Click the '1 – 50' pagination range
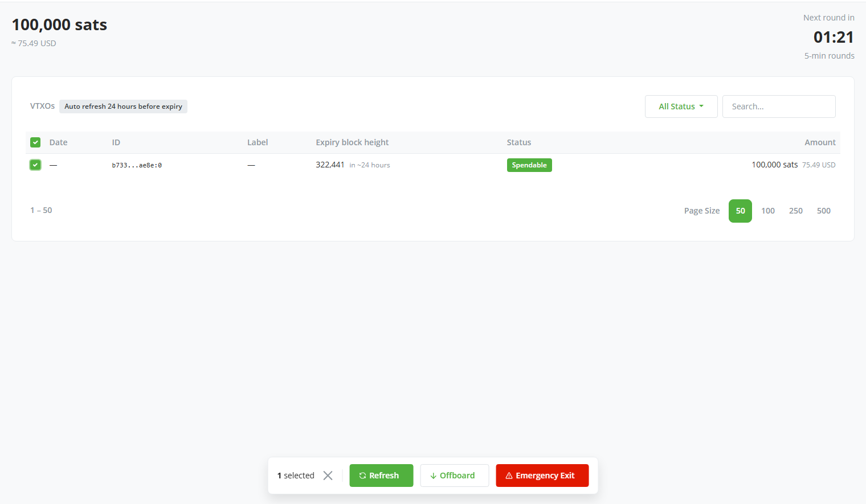The width and height of the screenshot is (866, 504). pyautogui.click(x=41, y=210)
